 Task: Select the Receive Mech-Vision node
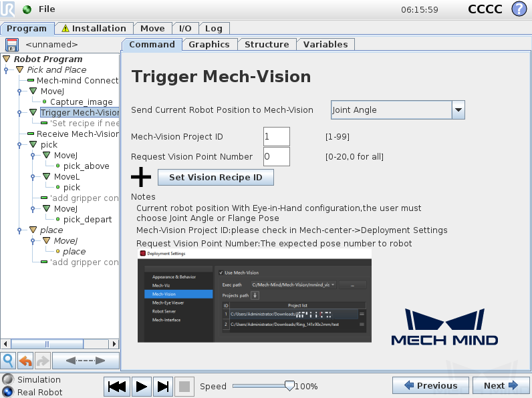(x=78, y=134)
